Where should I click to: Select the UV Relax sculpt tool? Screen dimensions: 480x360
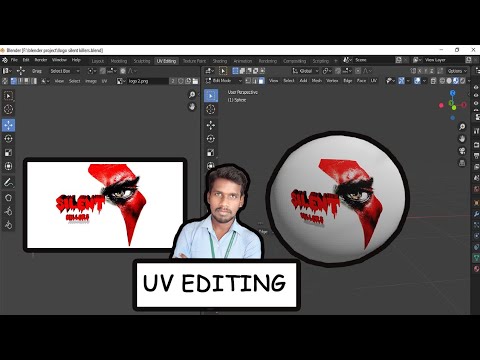9,225
